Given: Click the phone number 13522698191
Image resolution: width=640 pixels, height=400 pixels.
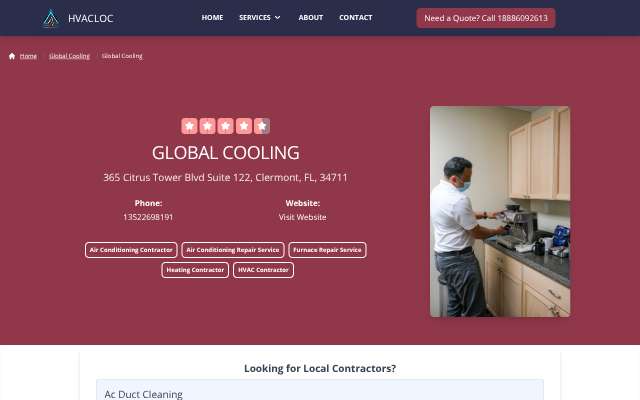Looking at the screenshot, I should pyautogui.click(x=148, y=217).
